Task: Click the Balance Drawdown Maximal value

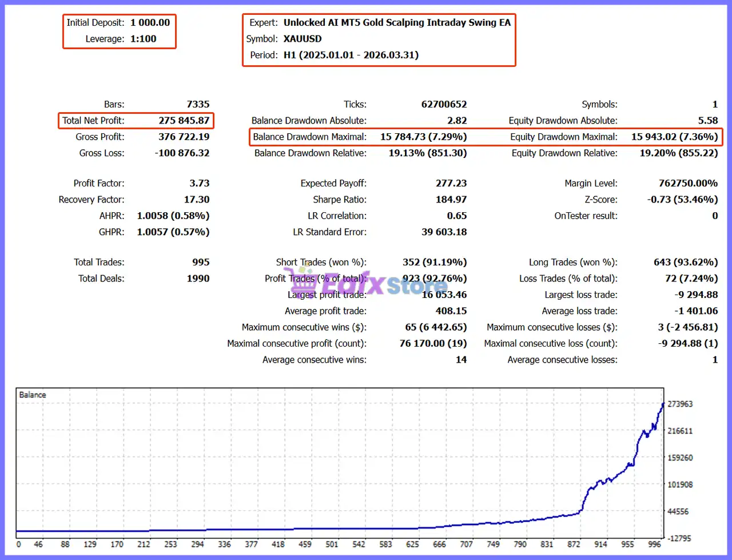Action: click(x=424, y=137)
